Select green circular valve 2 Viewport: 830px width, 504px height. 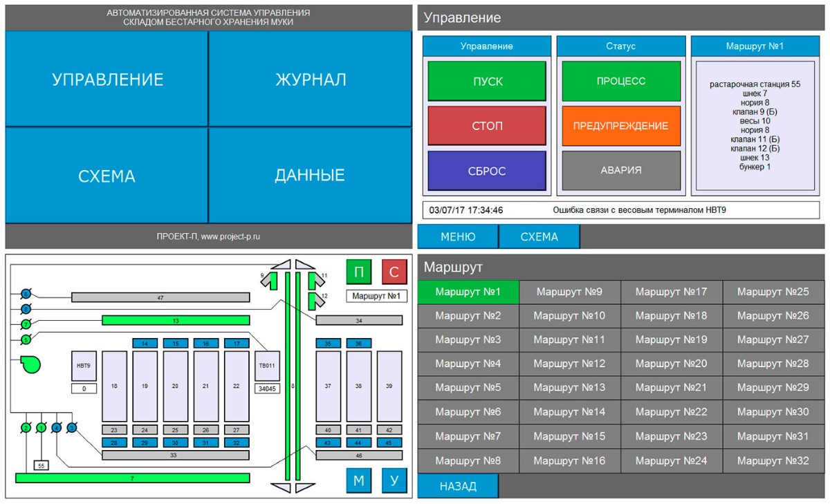click(26, 428)
